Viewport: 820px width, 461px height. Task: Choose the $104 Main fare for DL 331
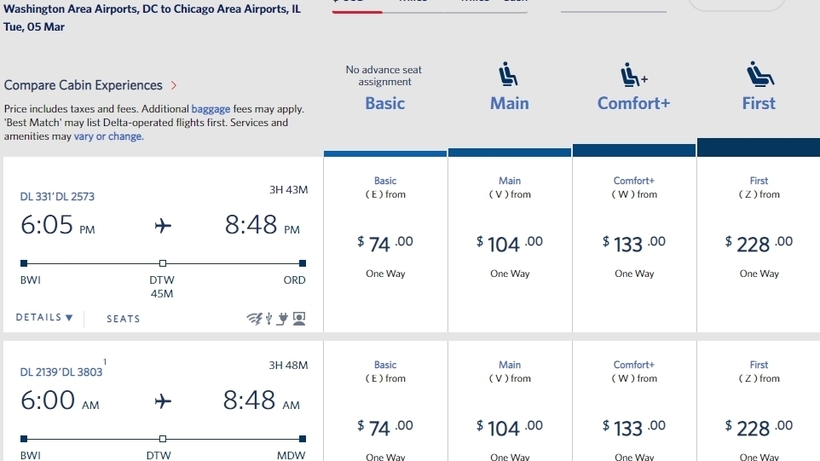510,244
